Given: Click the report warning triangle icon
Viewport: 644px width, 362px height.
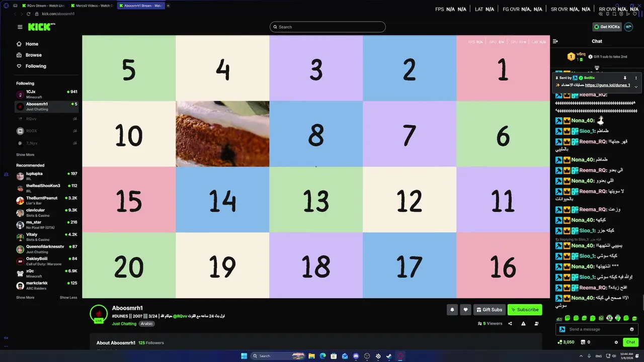Looking at the screenshot, I should tap(523, 324).
